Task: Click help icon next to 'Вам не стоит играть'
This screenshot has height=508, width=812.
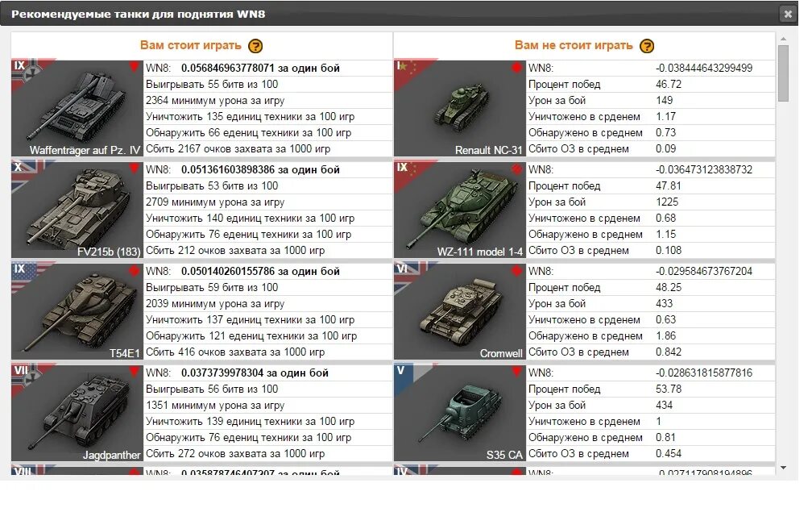Action: (647, 46)
